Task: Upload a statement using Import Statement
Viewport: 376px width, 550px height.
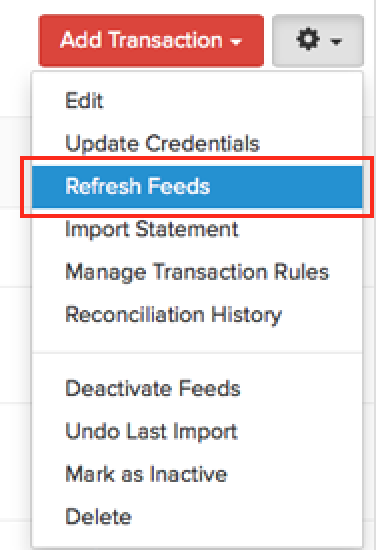Action: tap(197, 229)
